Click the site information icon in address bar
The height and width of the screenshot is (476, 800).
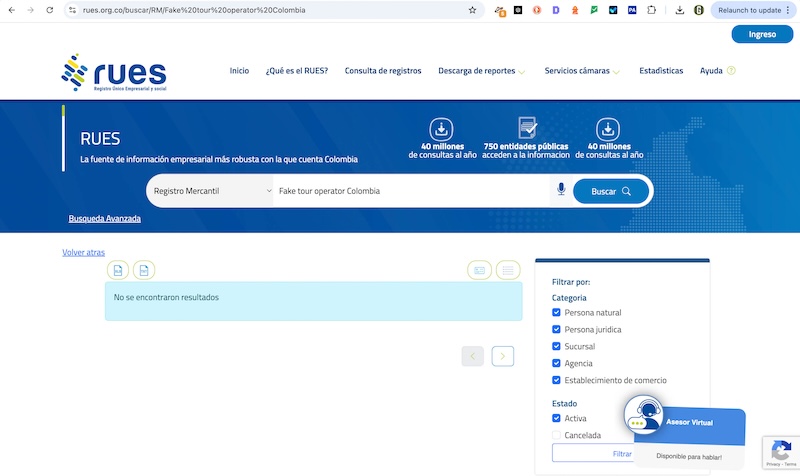coord(72,10)
